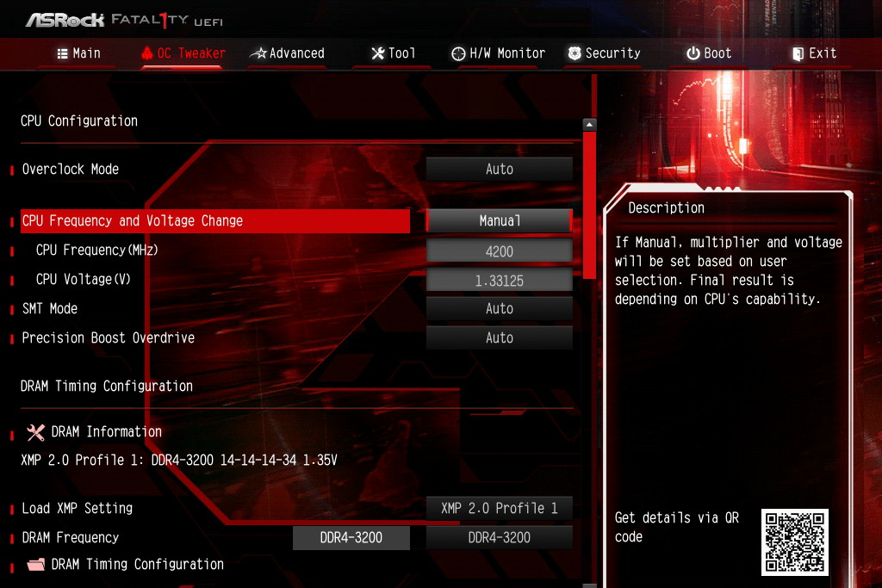Edit the CPU Frequency (MHz) value 4200
Image resolution: width=882 pixels, height=588 pixels.
(500, 251)
